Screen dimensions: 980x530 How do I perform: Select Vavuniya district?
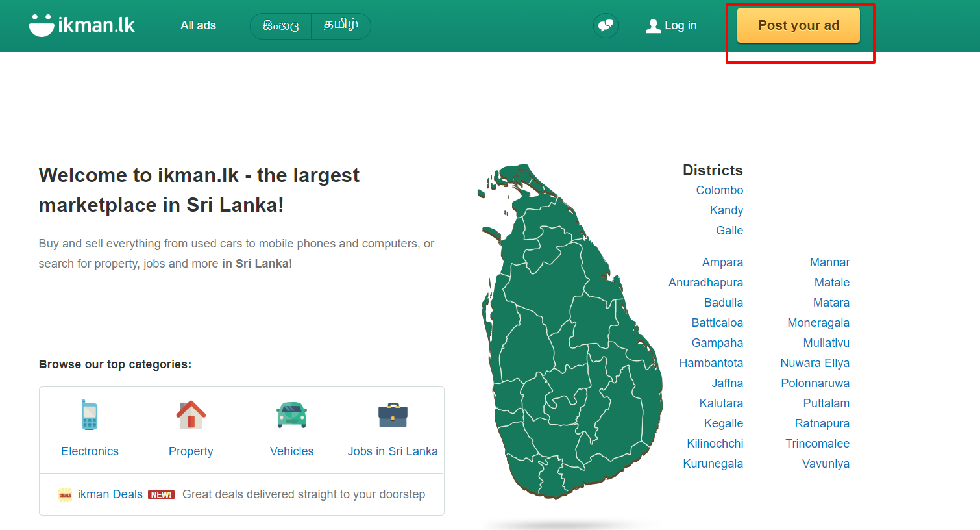(x=826, y=464)
